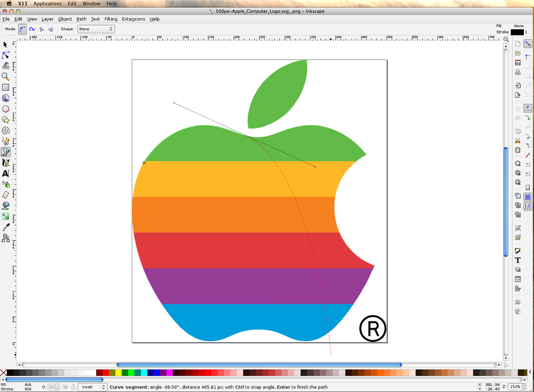Screen dimensions: 534x392
Task: Open the Path menu
Action: coord(81,19)
